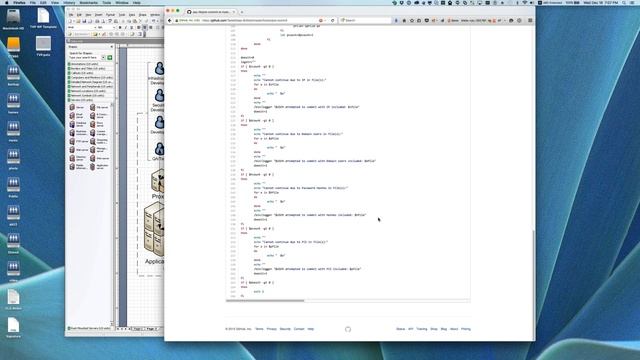Screen dimensions: 640x360
Task: Open the History menu in the menu bar
Action: (x=69, y=2)
